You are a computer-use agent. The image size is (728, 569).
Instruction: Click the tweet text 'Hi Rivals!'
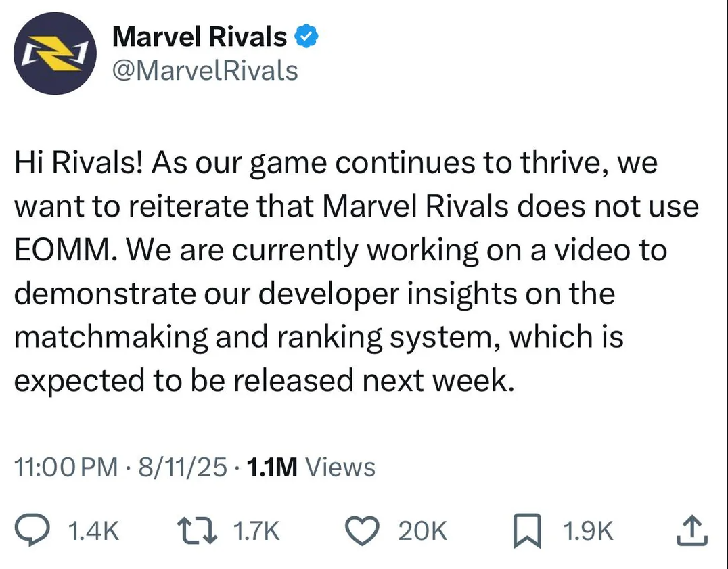click(76, 164)
